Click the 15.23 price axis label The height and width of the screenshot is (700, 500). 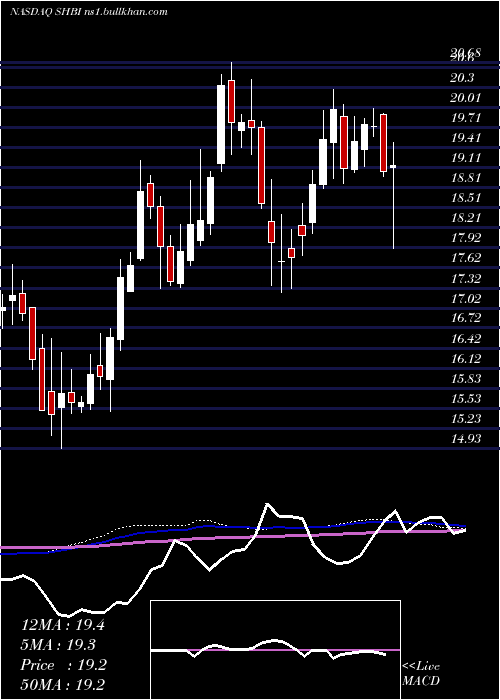click(x=466, y=418)
